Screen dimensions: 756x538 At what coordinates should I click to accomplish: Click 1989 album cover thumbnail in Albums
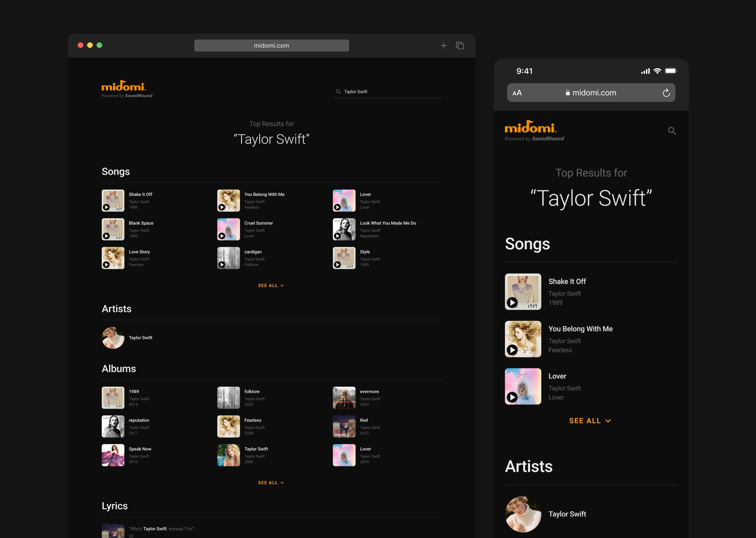(x=113, y=397)
